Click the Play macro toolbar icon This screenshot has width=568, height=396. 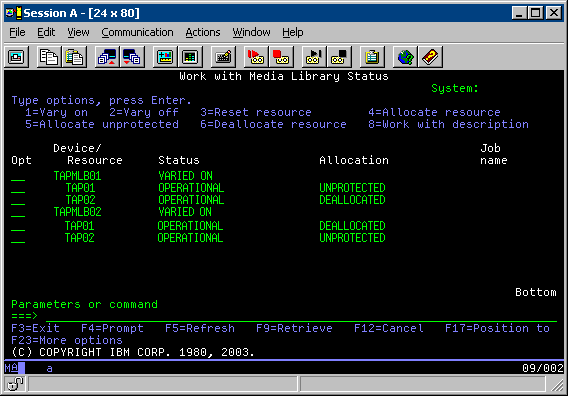point(314,57)
